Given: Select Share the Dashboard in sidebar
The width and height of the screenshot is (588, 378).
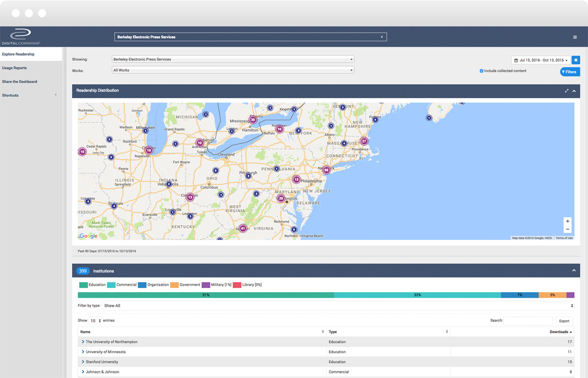Looking at the screenshot, I should (20, 82).
